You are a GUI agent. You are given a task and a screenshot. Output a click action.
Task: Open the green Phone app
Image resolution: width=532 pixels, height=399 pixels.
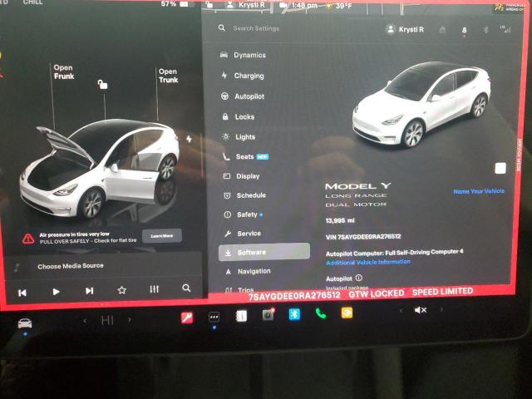[321, 313]
